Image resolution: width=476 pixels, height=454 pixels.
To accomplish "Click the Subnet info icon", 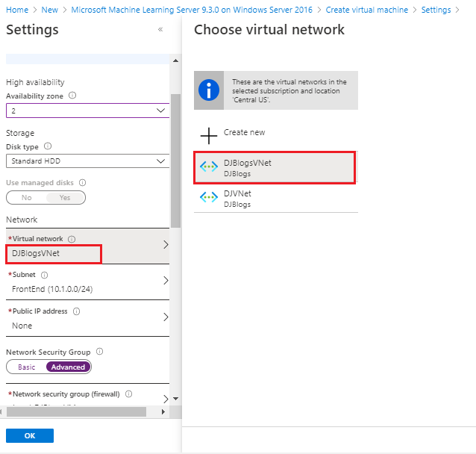I will (x=44, y=275).
